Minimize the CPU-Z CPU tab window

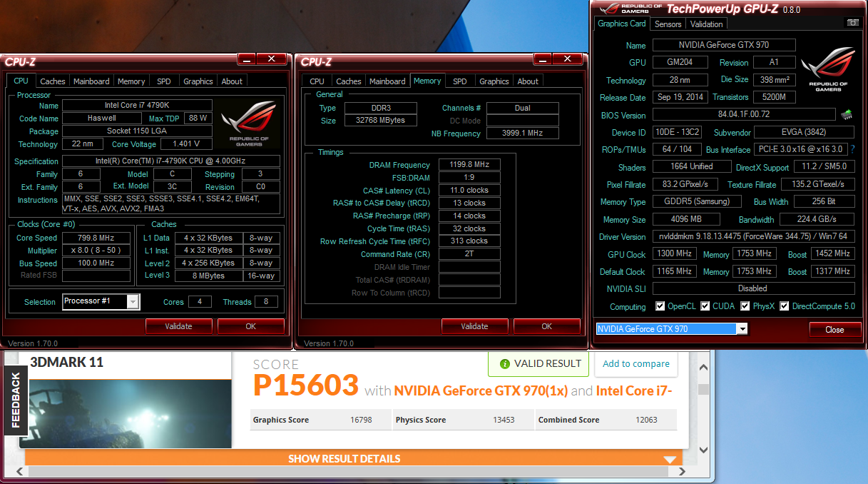click(246, 59)
